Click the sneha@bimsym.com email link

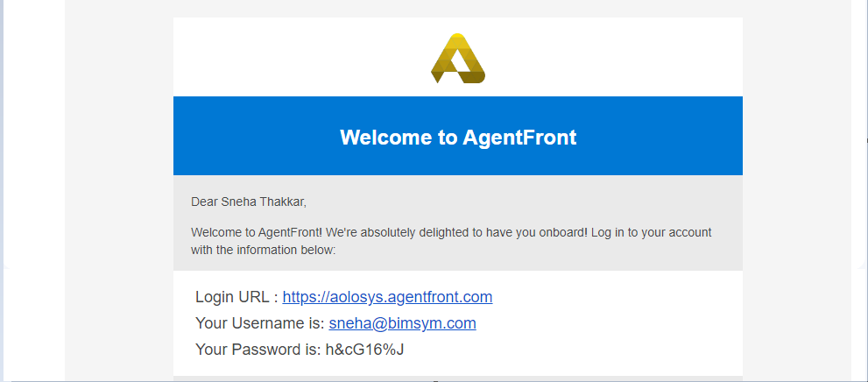coord(402,323)
